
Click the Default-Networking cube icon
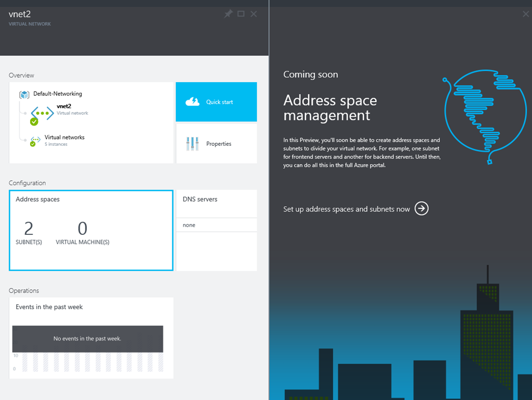click(24, 94)
